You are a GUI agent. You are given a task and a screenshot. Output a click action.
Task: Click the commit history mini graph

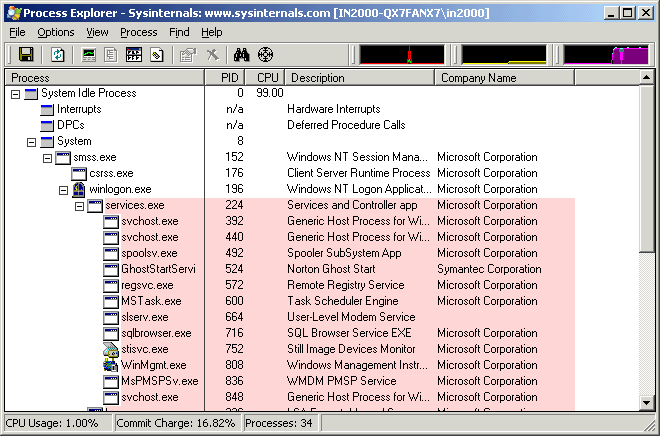point(504,55)
